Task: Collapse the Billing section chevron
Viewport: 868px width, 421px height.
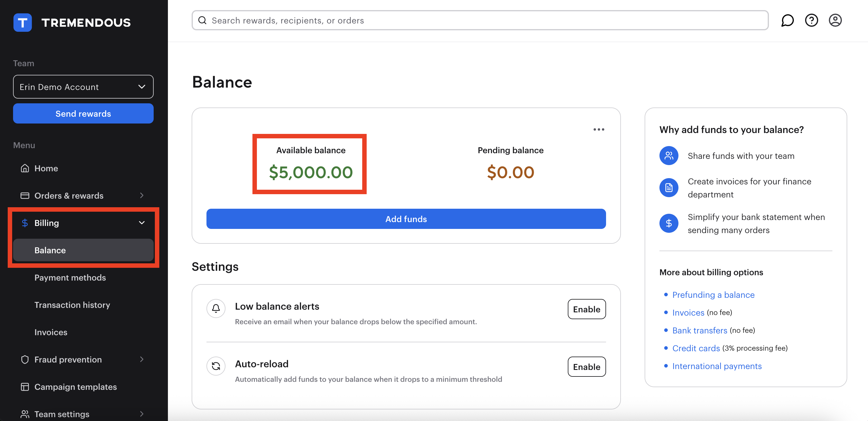Action: tap(142, 223)
